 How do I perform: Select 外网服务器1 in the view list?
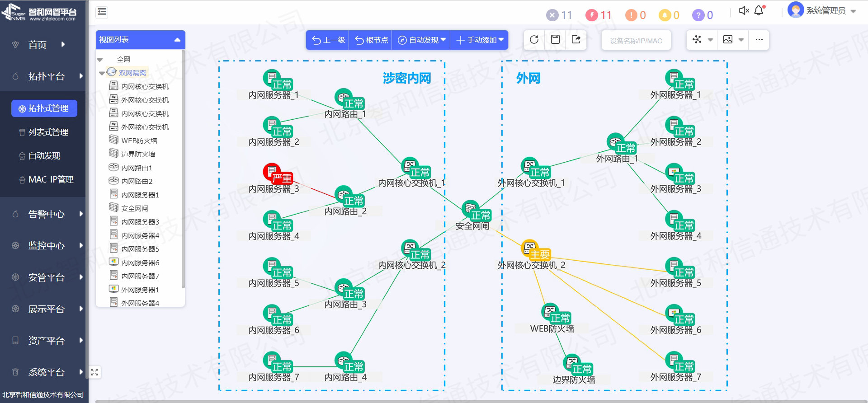(134, 290)
